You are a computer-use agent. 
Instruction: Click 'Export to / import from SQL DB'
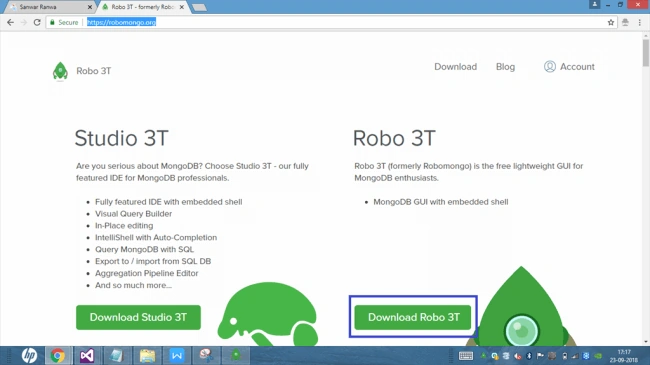pyautogui.click(x=153, y=261)
